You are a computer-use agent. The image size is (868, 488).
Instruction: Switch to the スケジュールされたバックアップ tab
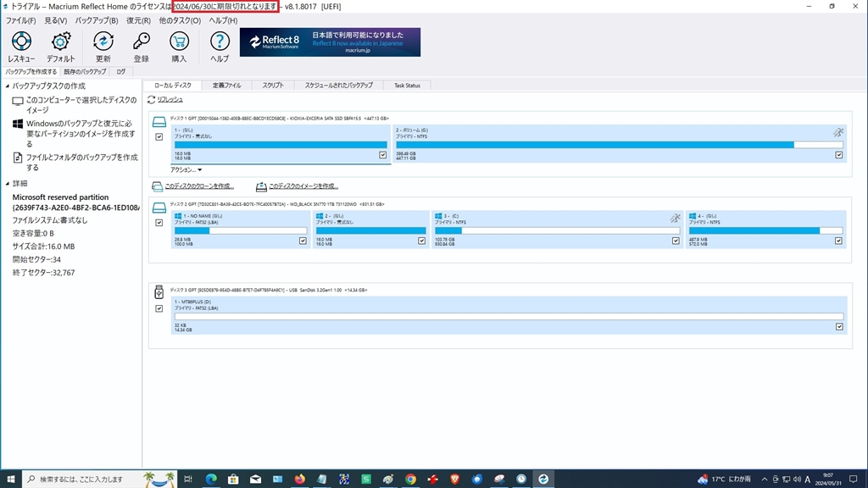338,86
